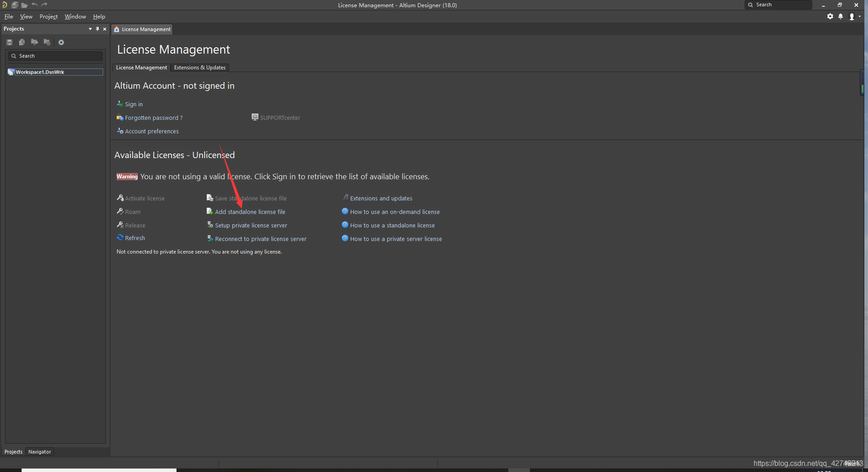868x472 pixels.
Task: Click the Undo arrow in title bar
Action: [34, 5]
